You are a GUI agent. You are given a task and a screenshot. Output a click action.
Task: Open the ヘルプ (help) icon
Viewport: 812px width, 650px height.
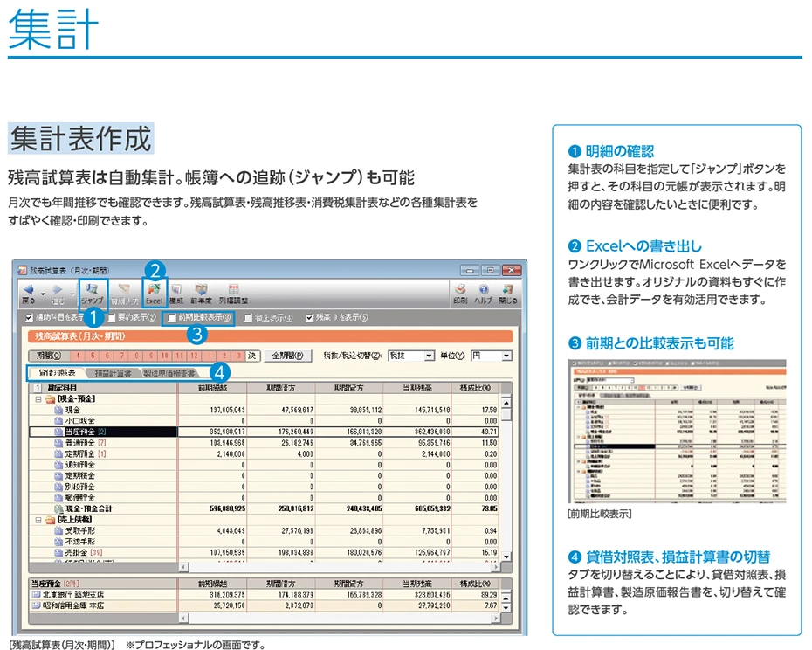[x=483, y=292]
